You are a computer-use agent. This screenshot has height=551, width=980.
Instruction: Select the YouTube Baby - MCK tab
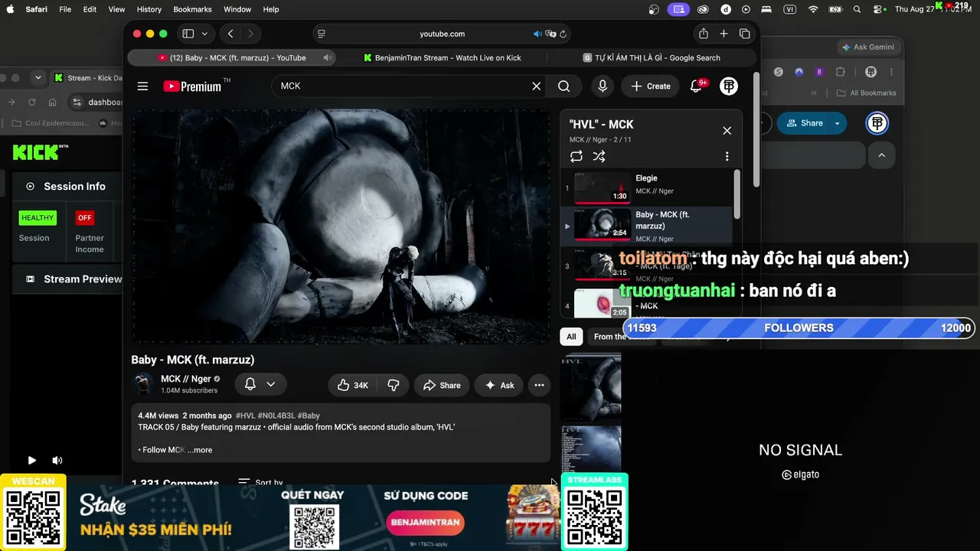[x=232, y=57]
